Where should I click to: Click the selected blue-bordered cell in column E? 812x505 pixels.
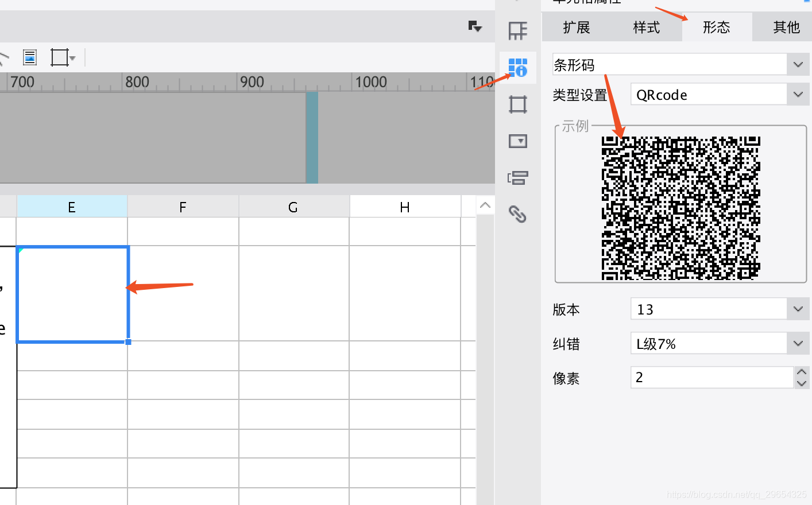point(73,294)
